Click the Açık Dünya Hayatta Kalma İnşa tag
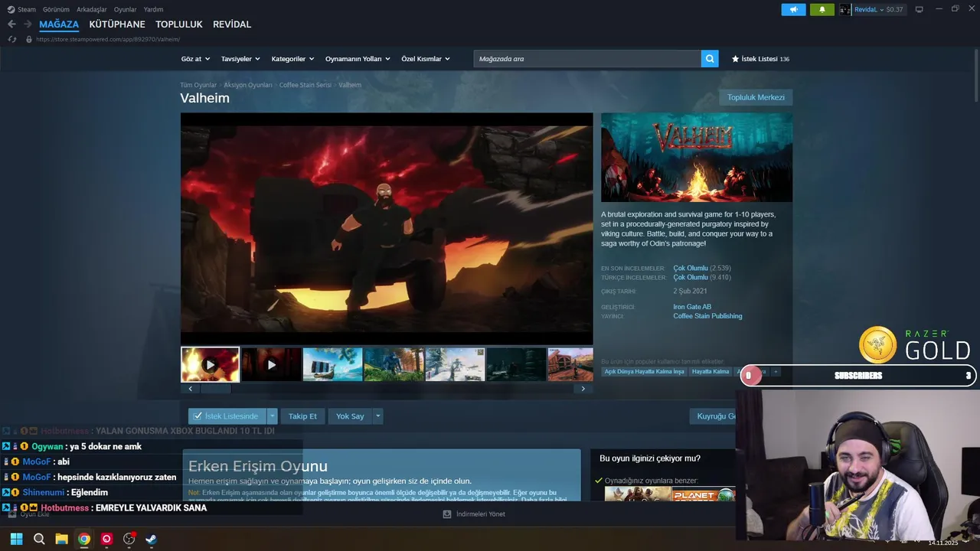Viewport: 980px width, 551px height. [644, 372]
